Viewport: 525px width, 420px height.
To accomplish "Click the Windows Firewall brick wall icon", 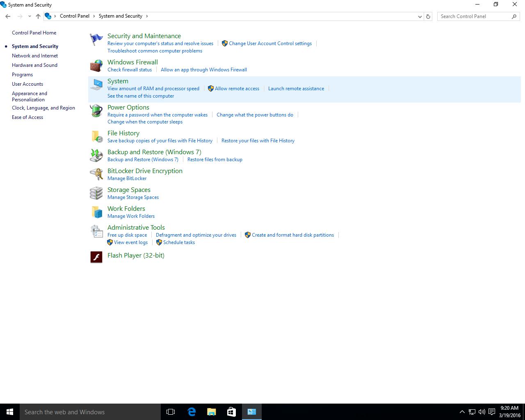I will click(96, 66).
